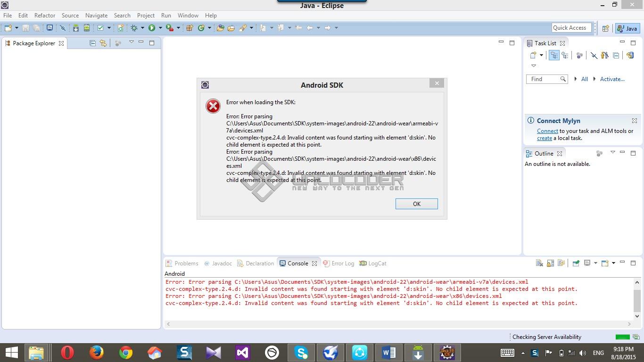Open the Refactor menu

tap(45, 15)
